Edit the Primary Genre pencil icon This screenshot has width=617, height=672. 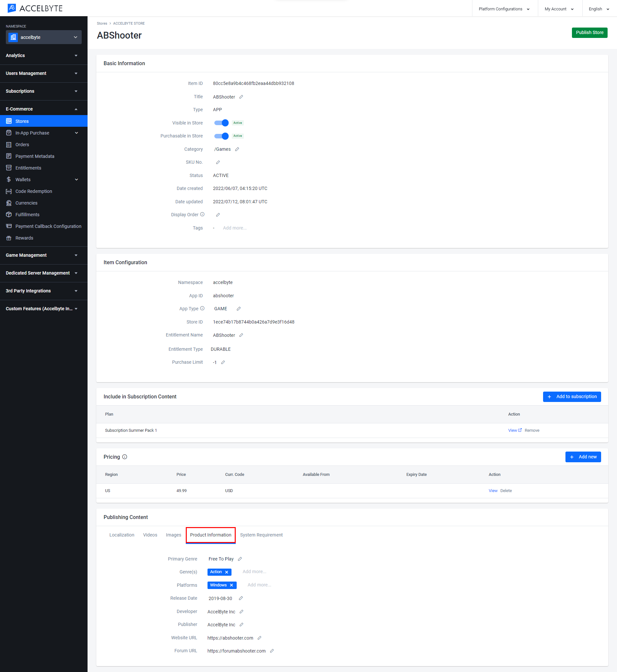pos(240,559)
